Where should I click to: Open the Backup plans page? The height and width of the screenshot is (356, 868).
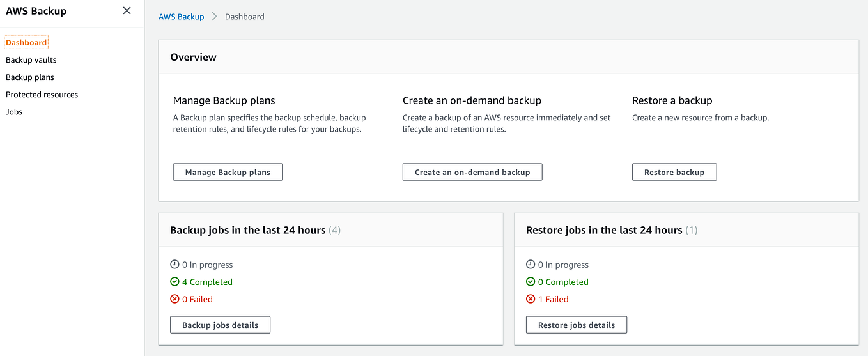click(x=30, y=77)
